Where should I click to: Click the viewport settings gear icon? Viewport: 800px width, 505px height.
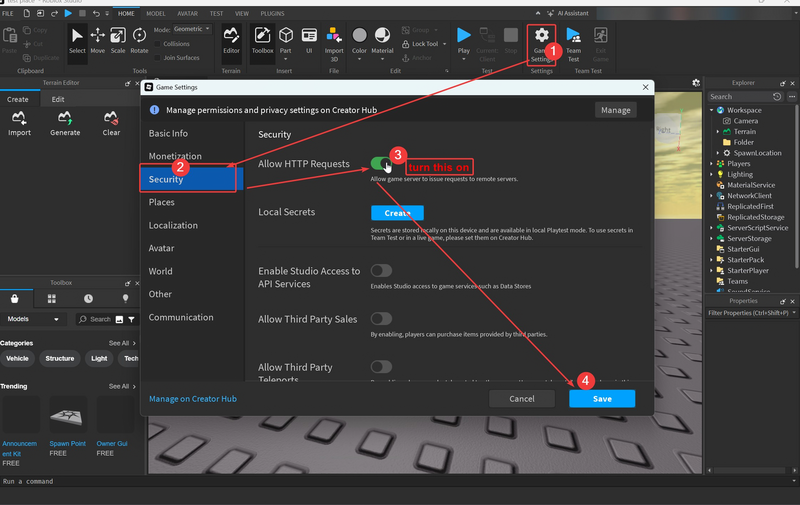point(696,83)
